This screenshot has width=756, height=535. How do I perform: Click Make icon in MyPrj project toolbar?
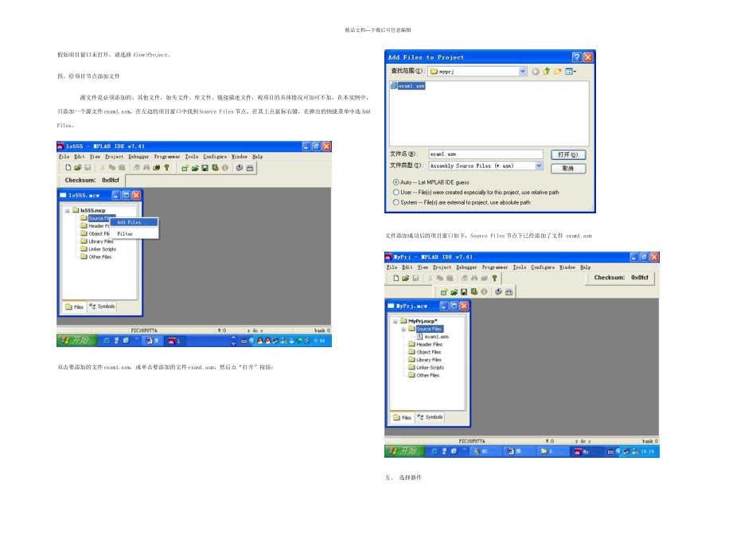[x=498, y=292]
